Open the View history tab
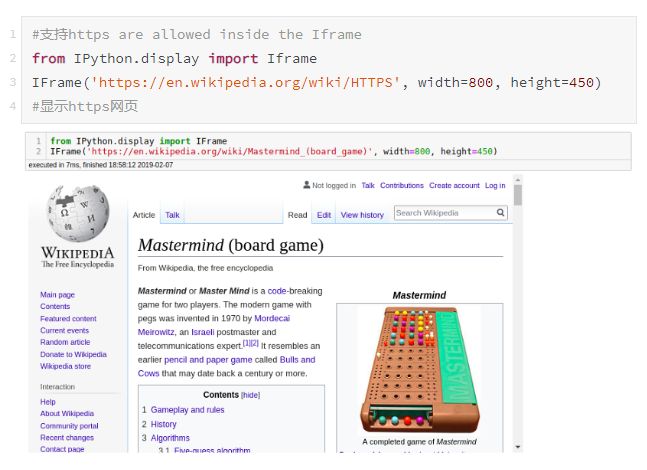647x470 pixels. 362,215
